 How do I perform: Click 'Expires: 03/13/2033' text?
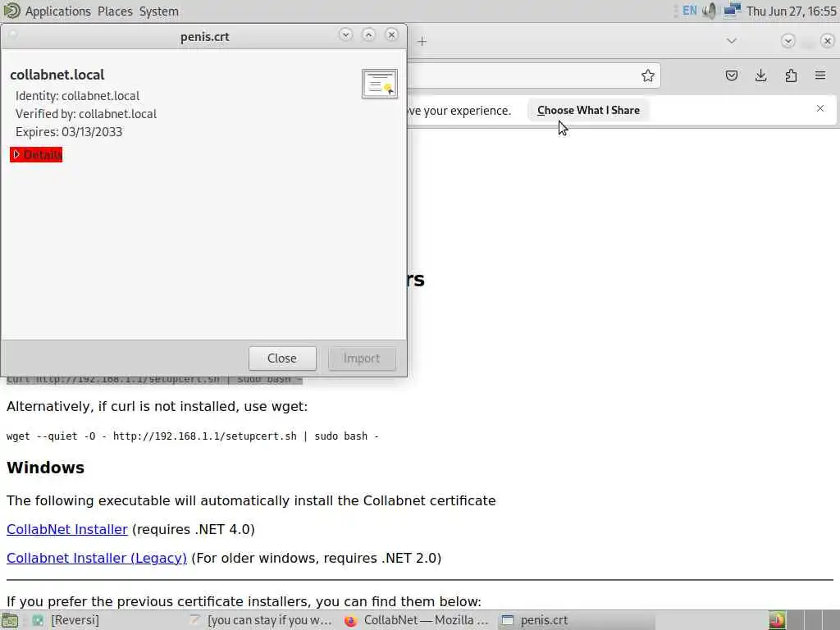[x=69, y=132]
